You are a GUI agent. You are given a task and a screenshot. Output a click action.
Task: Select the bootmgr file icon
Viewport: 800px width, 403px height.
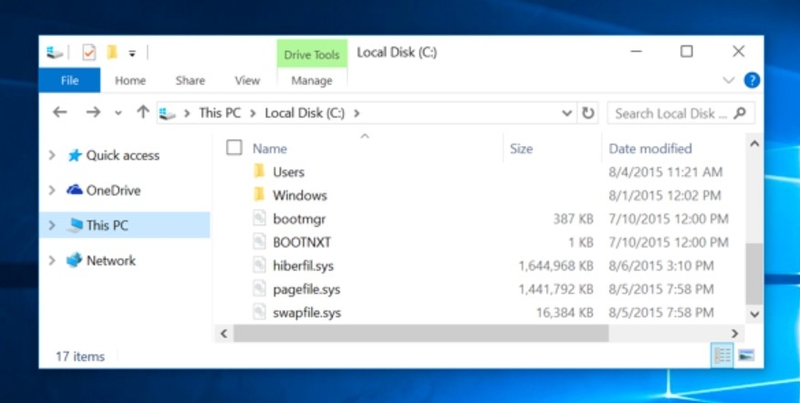260,218
